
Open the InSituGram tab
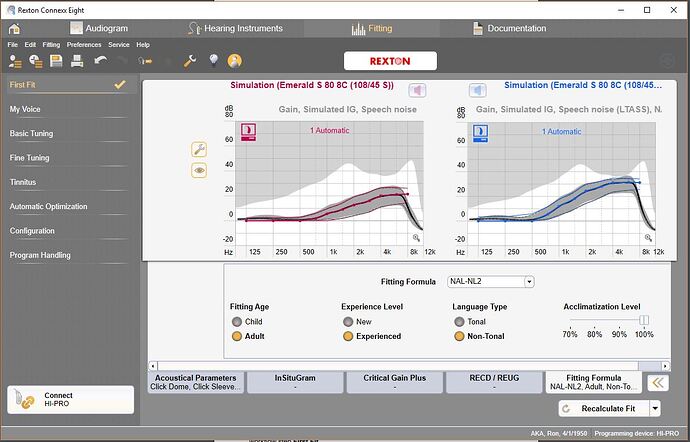point(295,382)
